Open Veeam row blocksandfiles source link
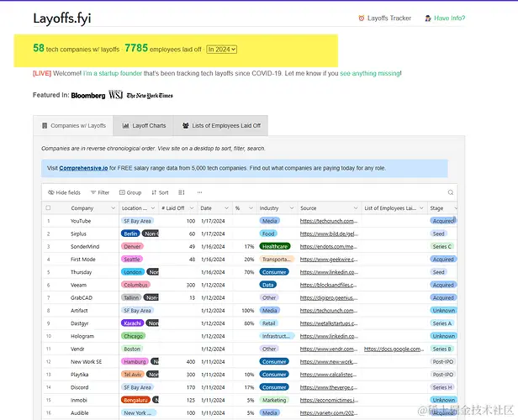This screenshot has width=518, height=420. click(328, 285)
